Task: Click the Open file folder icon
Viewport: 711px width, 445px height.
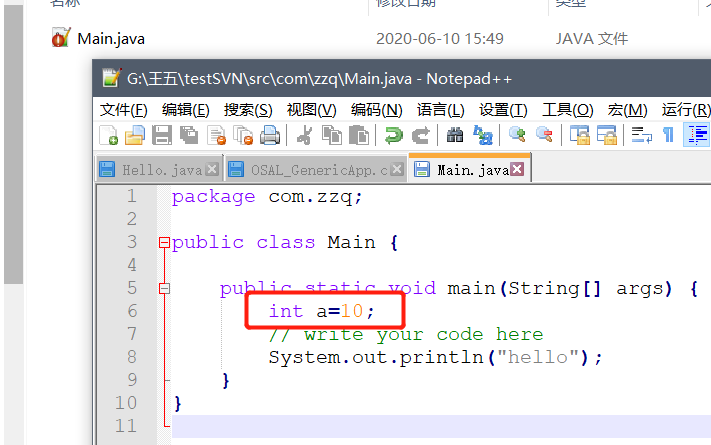Action: click(x=135, y=135)
